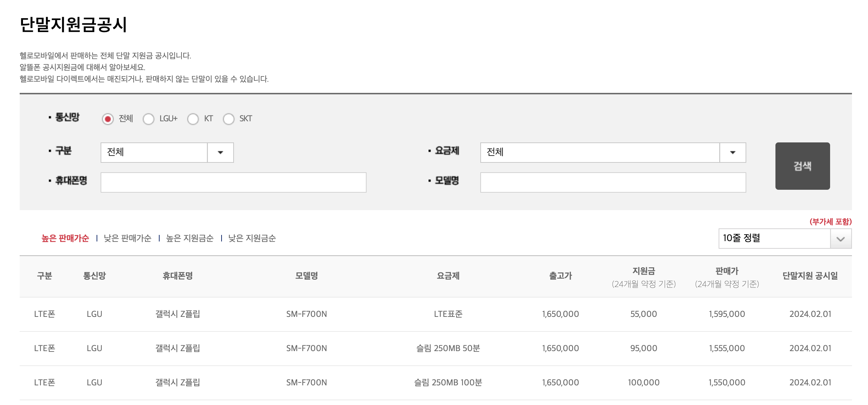Screen dimensions: 868x405
Task: Click the 출고가 column header
Action: coord(560,276)
